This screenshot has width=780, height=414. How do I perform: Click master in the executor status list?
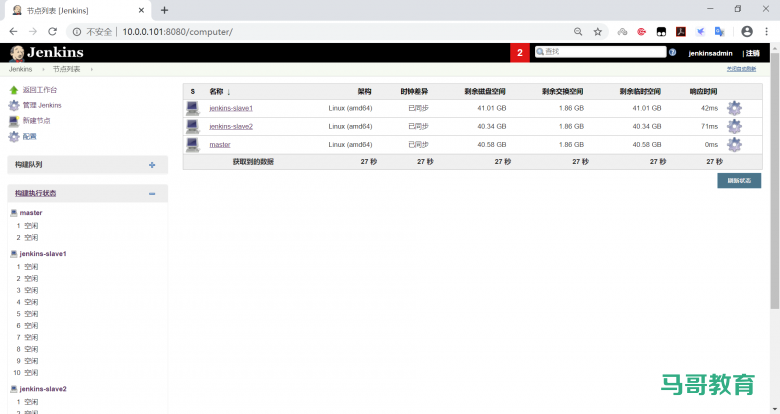tap(31, 213)
